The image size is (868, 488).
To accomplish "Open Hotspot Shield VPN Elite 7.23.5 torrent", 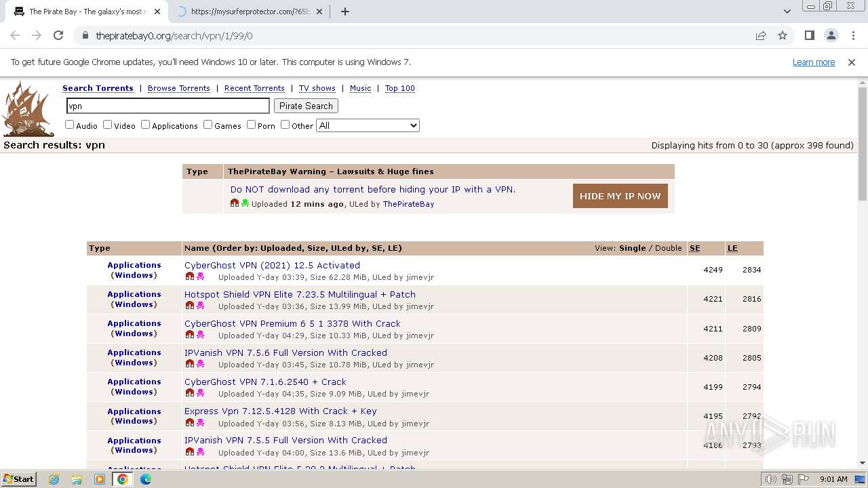I will 300,294.
